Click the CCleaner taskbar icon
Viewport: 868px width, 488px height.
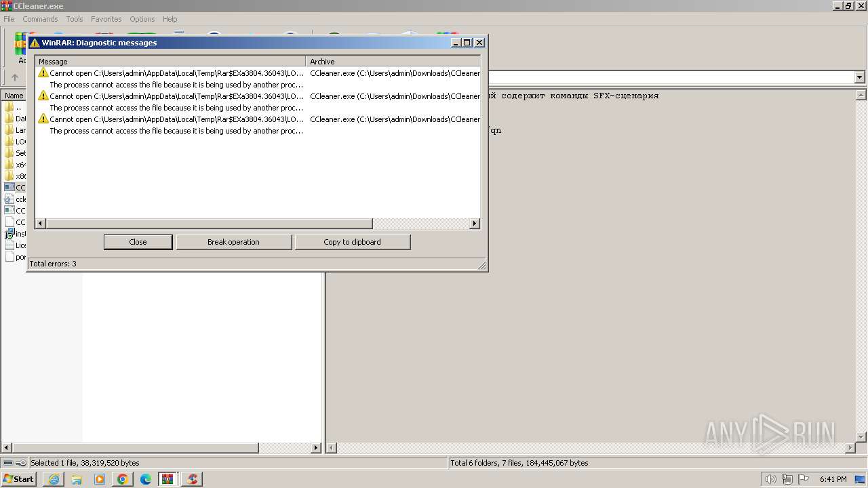[x=192, y=479]
